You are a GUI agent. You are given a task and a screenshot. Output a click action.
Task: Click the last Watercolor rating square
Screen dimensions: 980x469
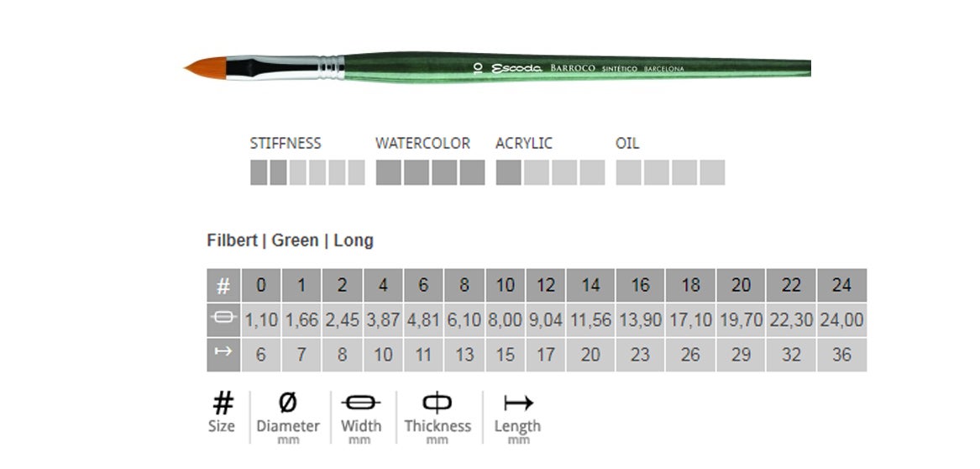point(472,172)
